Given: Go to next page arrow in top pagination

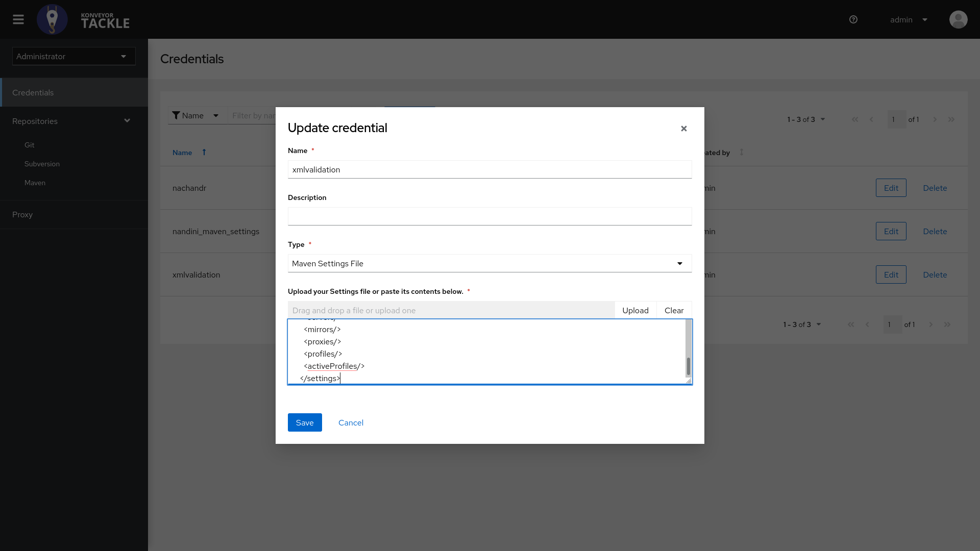Looking at the screenshot, I should click(x=935, y=119).
